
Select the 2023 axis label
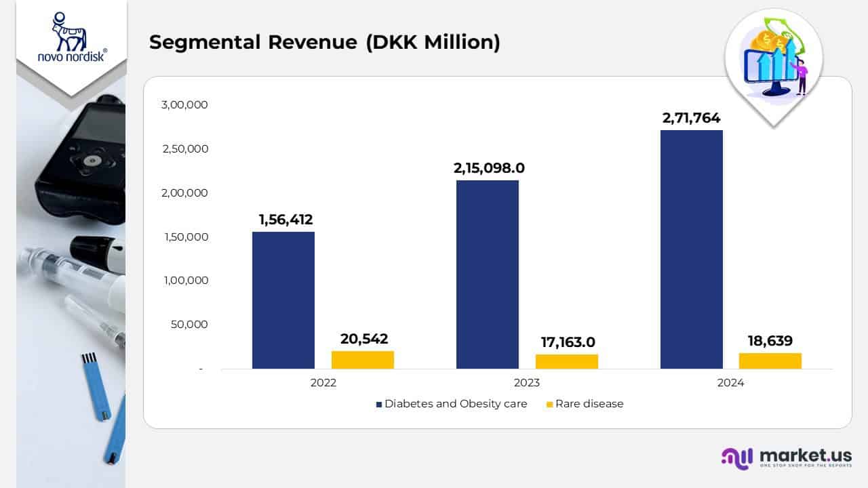click(528, 382)
